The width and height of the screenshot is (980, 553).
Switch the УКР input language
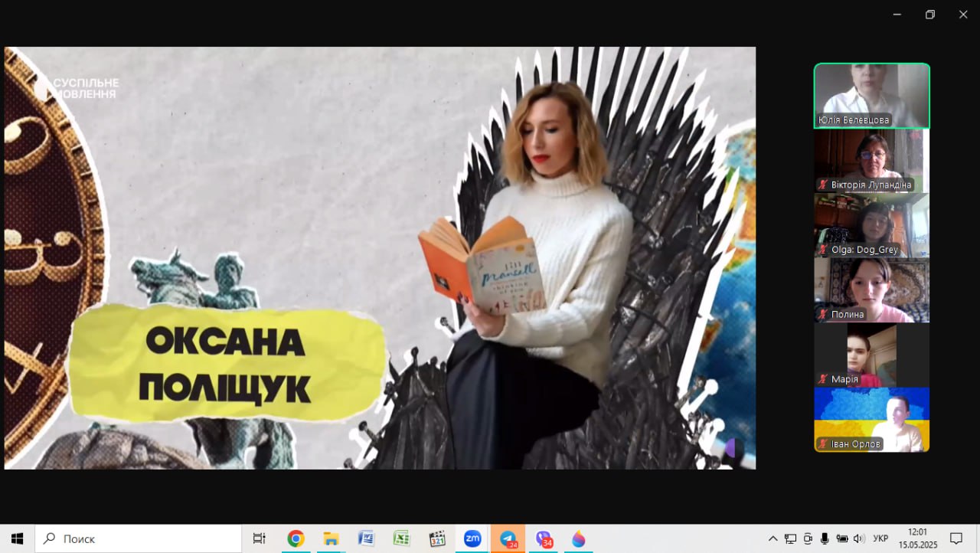click(880, 538)
